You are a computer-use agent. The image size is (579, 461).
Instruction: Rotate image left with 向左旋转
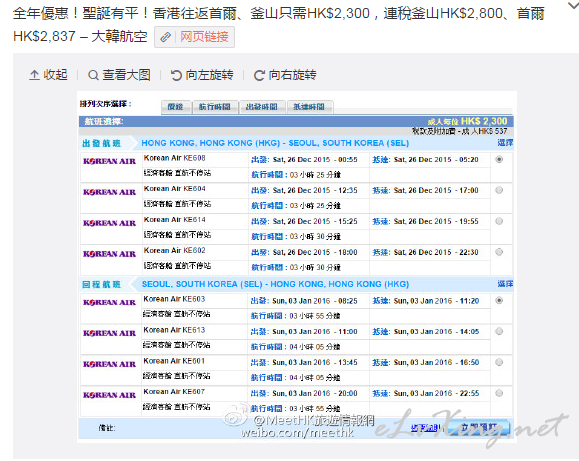click(202, 75)
